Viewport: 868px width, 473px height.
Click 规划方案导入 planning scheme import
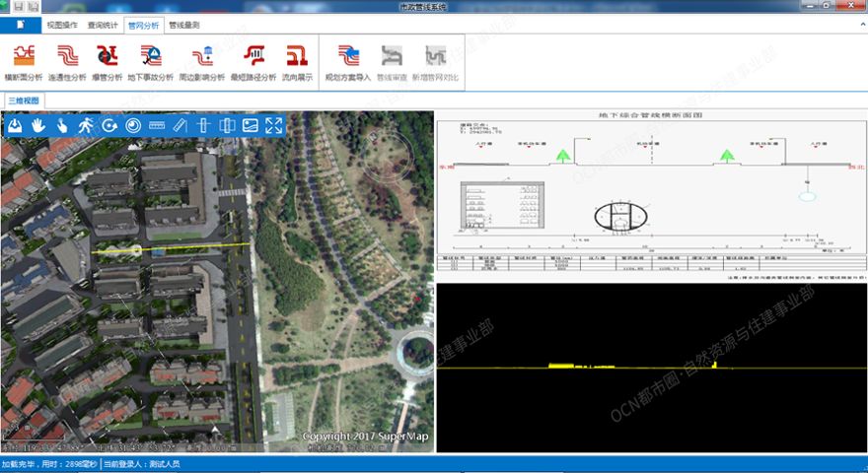348,62
